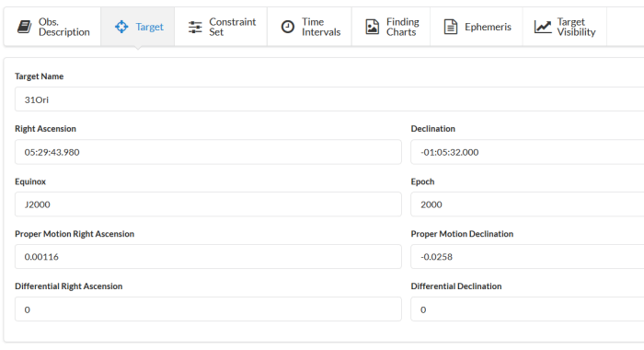The height and width of the screenshot is (350, 644).
Task: Edit the Proper Motion Right Ascension field
Action: [208, 257]
